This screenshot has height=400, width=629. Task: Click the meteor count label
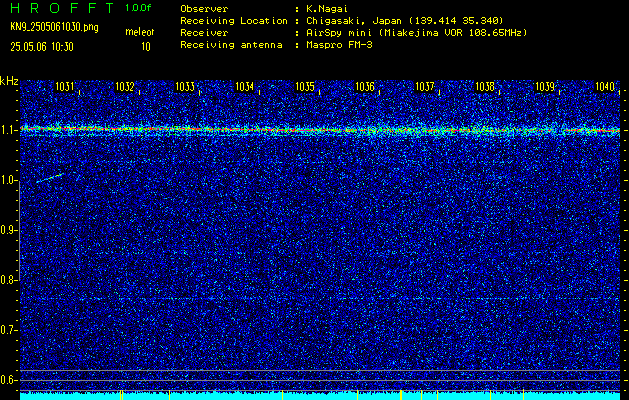pyautogui.click(x=140, y=32)
